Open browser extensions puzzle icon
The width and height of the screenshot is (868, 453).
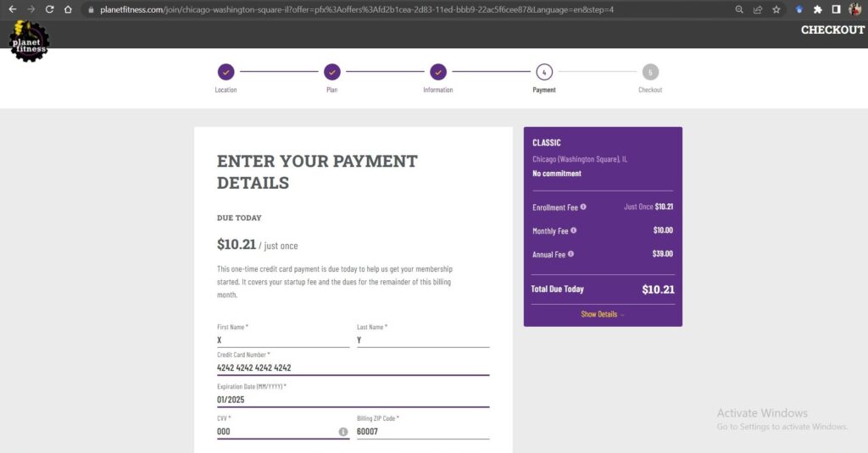[818, 9]
